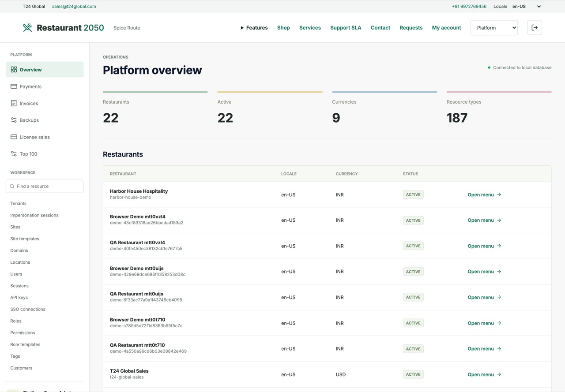The image size is (565, 392).
Task: Open menu for QA Restaurant mtt0vzl4
Action: [x=484, y=246]
